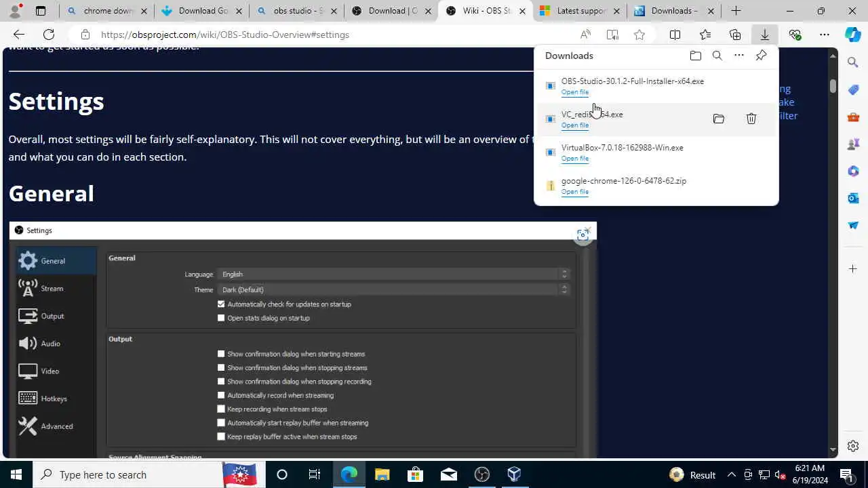The width and height of the screenshot is (868, 488).
Task: Open the downloads folder icon in Downloads panel
Action: pyautogui.click(x=695, y=56)
